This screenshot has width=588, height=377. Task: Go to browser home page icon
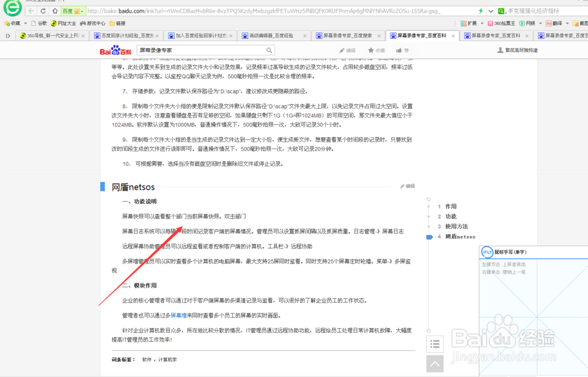[55, 11]
